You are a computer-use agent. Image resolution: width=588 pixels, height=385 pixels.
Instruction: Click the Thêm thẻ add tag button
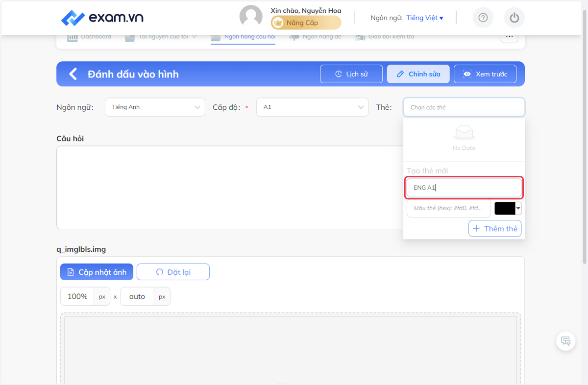click(495, 229)
